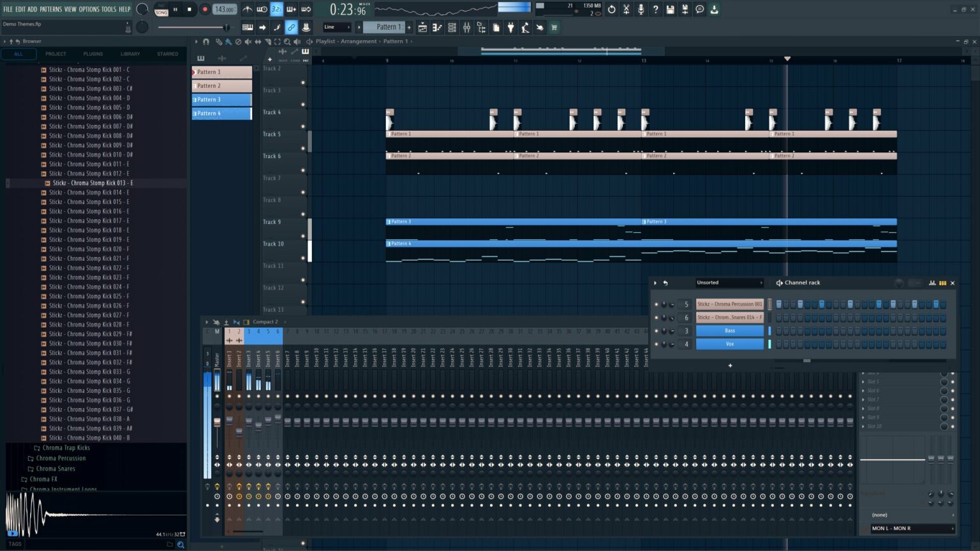Viewport: 980px width, 551px height.
Task: Click the undo history circular arrow icon
Action: [x=611, y=9]
